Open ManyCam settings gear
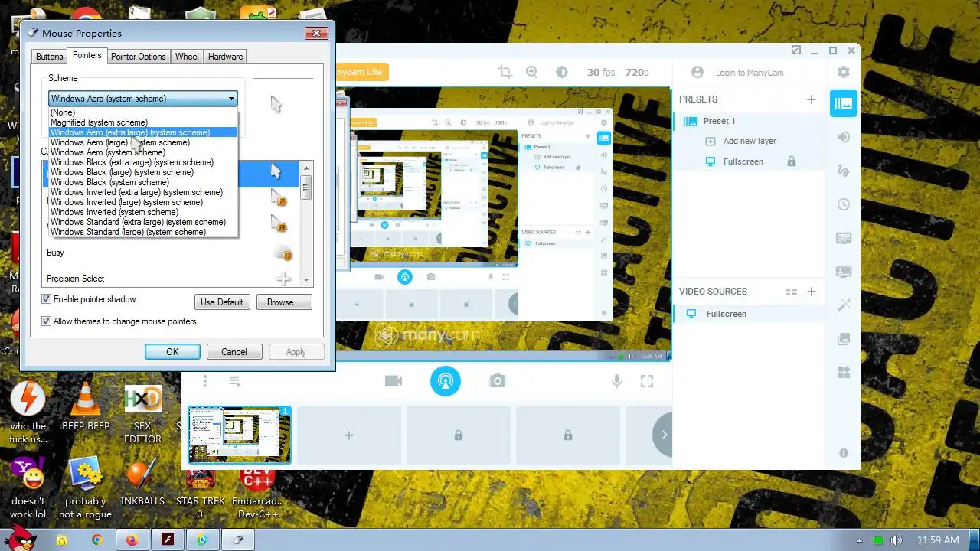The image size is (980, 551). [843, 72]
